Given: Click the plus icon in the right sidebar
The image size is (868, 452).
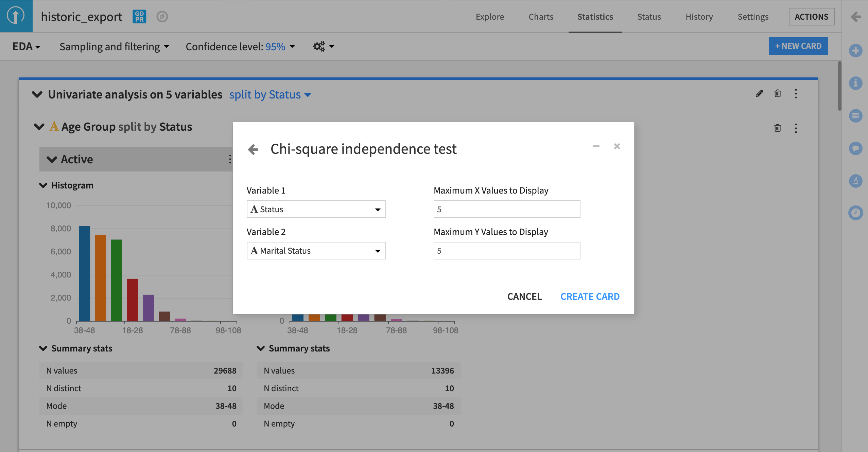Looking at the screenshot, I should point(856,51).
